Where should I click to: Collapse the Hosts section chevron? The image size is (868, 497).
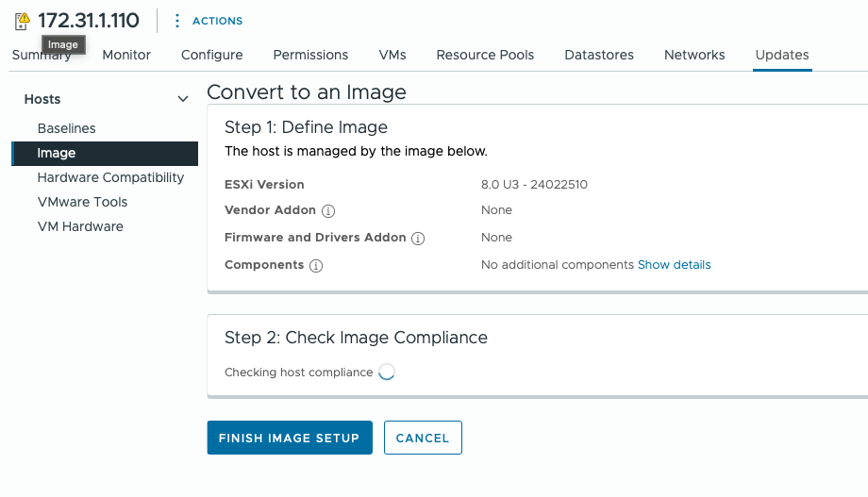tap(183, 99)
